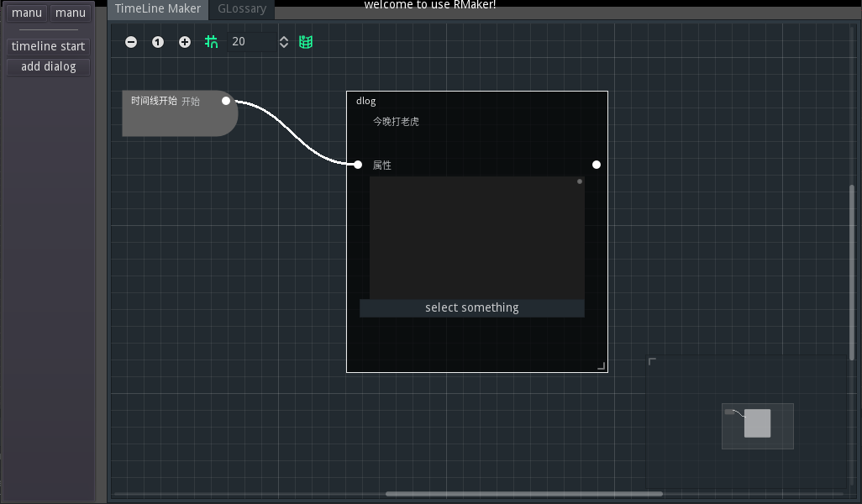The width and height of the screenshot is (862, 504).
Task: Open the first manu button
Action: pyautogui.click(x=26, y=13)
